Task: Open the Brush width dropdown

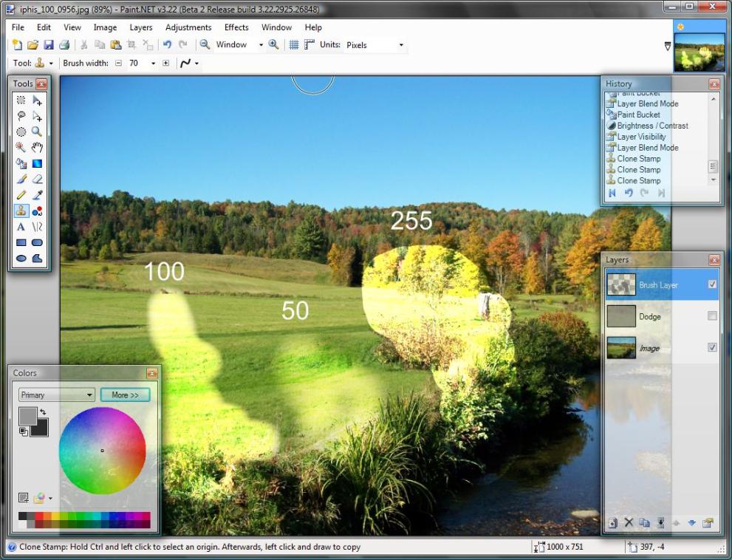Action: [x=153, y=64]
